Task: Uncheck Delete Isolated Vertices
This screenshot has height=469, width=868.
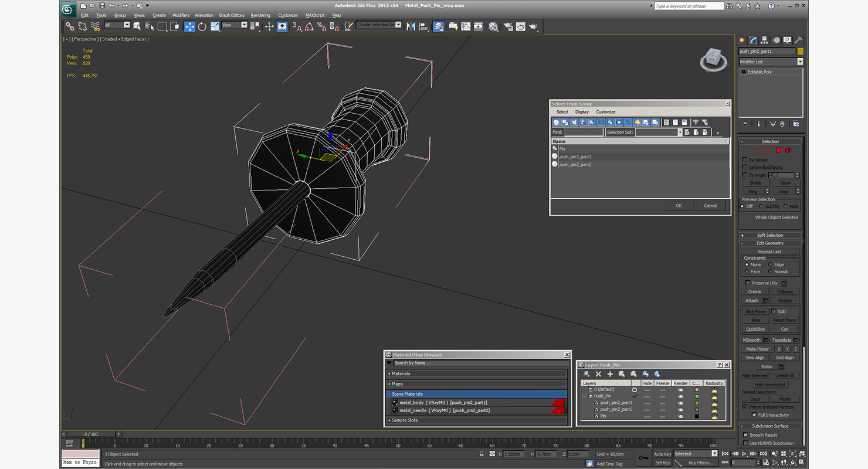Action: tap(745, 406)
